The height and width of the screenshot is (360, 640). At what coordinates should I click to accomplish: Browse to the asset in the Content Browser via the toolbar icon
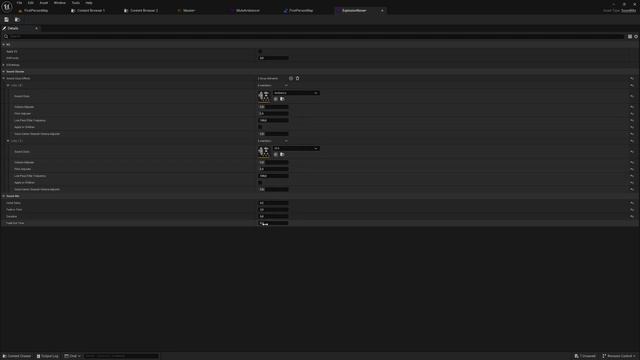[x=17, y=20]
